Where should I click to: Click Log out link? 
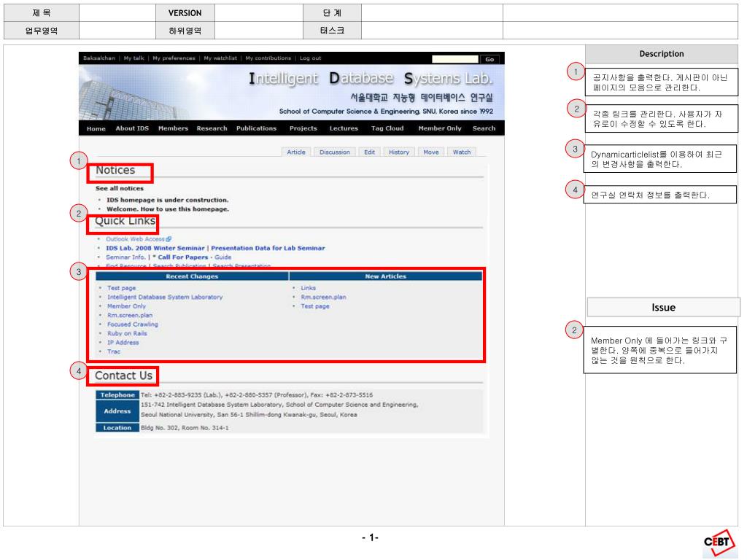[x=310, y=58]
